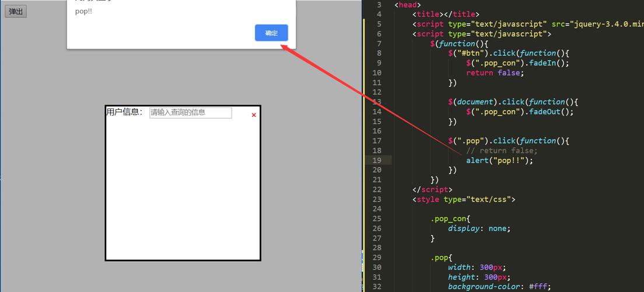Click the alert("pop!!"); code line

tap(499, 161)
